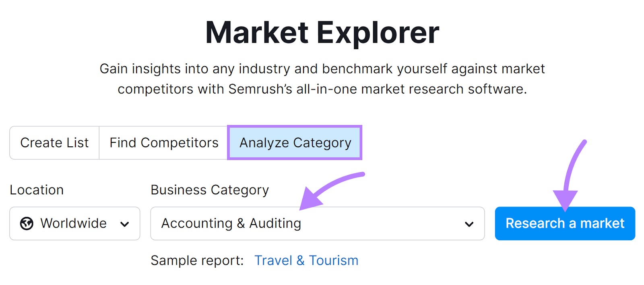
Task: Click the Accounting & Auditing text
Action: (x=230, y=223)
